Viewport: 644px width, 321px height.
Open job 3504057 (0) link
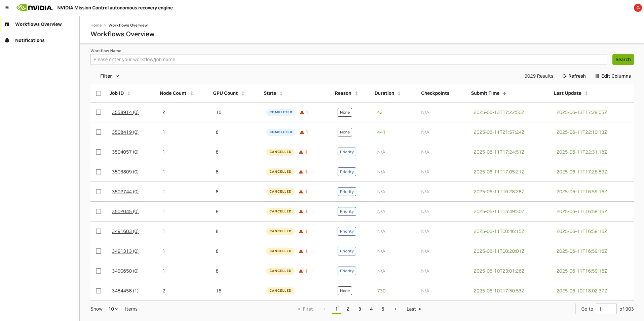click(125, 152)
